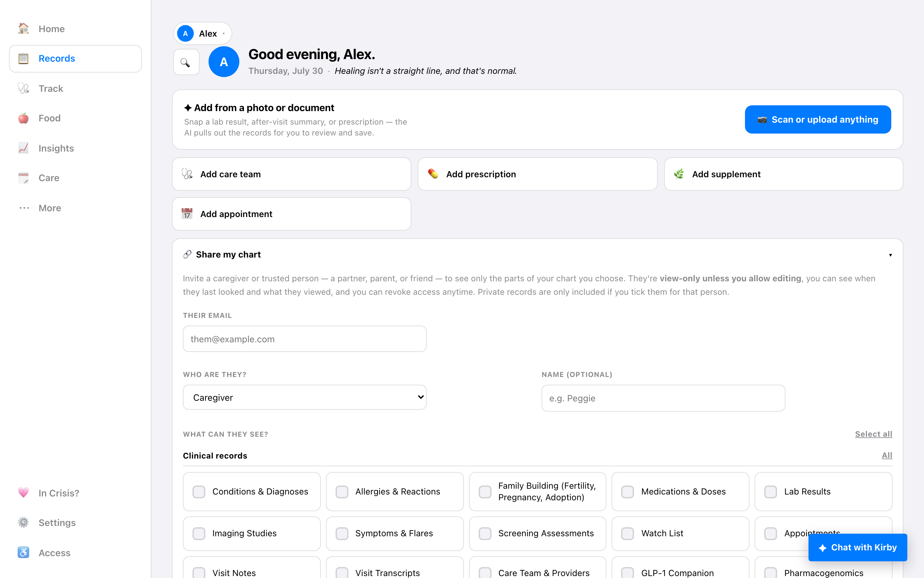Viewport: 924px width, 578px height.
Task: Click the Add prescription card
Action: [x=537, y=174]
